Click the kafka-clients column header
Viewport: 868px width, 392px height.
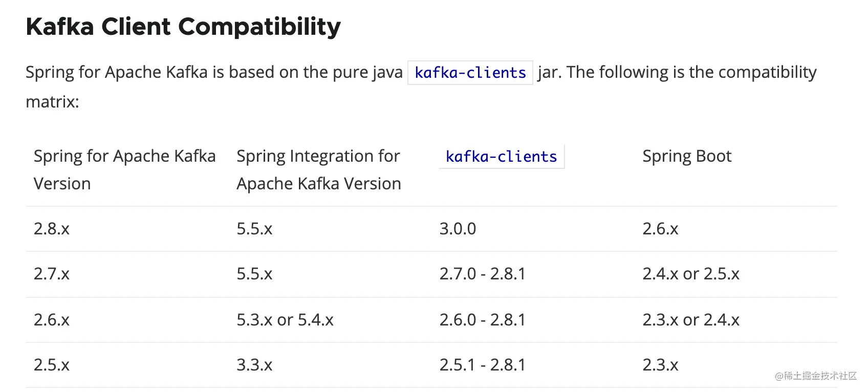tap(502, 157)
